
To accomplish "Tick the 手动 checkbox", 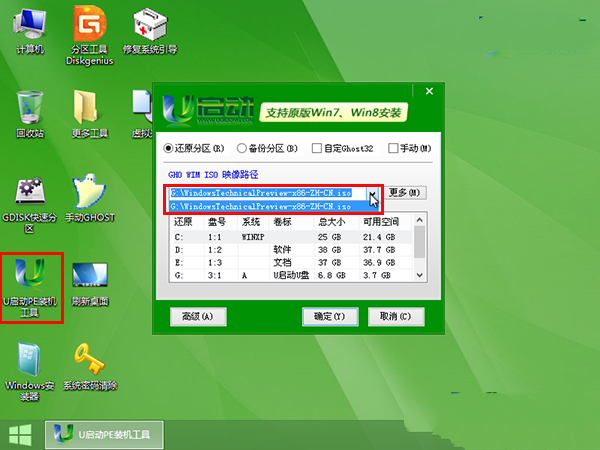I will (392, 149).
